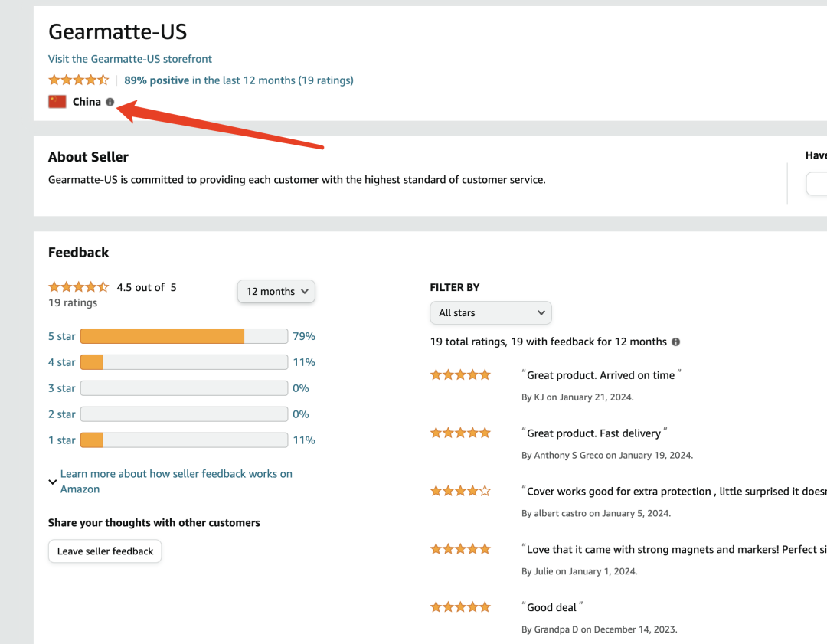Click the seller star rating under storefront link
This screenshot has height=644, width=827.
tap(79, 80)
